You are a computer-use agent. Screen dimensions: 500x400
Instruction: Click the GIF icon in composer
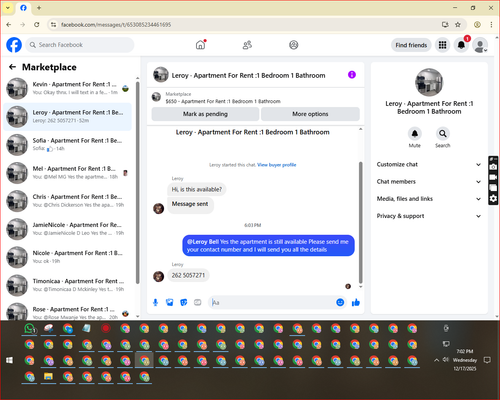pyautogui.click(x=198, y=302)
